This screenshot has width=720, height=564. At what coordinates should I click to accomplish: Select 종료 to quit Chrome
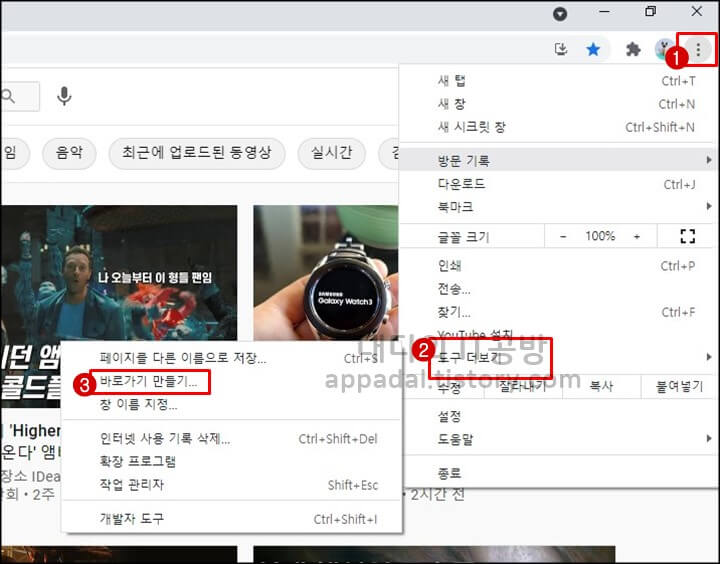pos(557,473)
